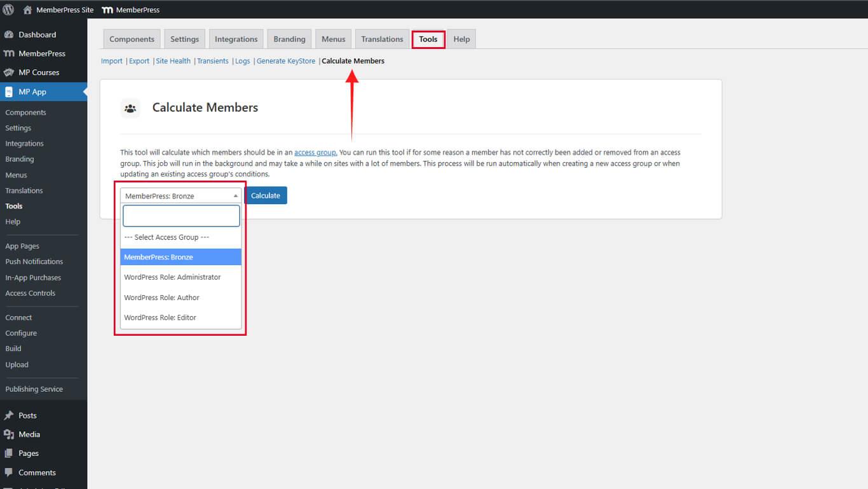Follow the access group link
The height and width of the screenshot is (489, 868).
(x=315, y=153)
